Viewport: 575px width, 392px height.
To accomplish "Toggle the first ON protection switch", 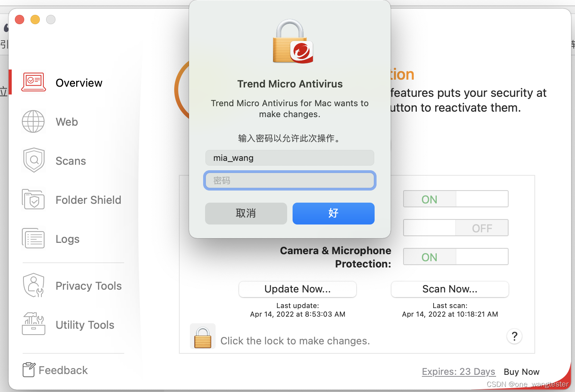I will click(456, 199).
